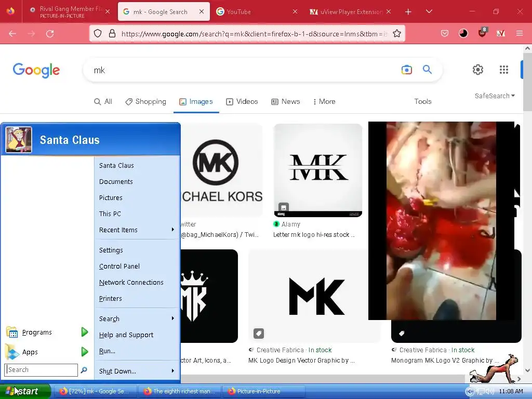Open Google quick settings gear

[478, 70]
